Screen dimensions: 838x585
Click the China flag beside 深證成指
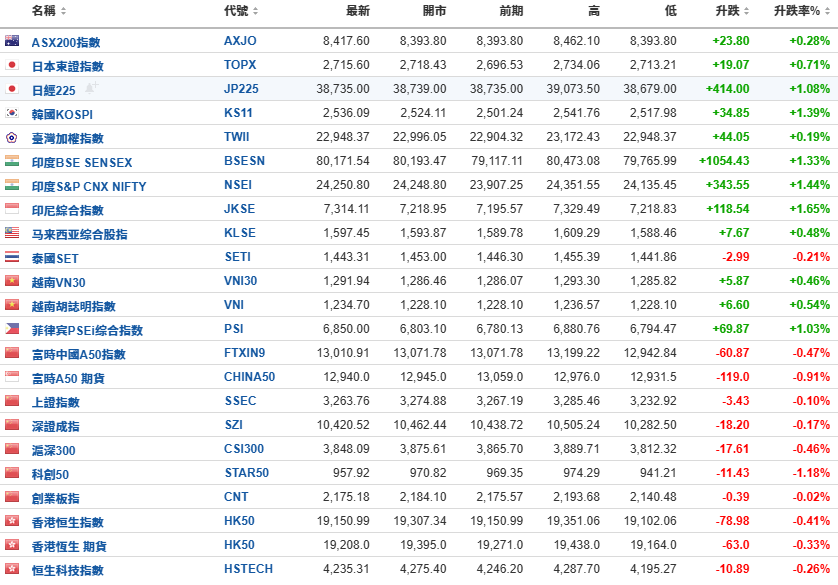coord(12,425)
